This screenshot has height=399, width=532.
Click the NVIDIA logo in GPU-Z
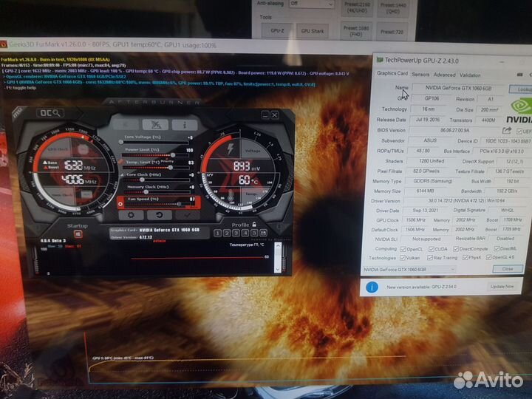(x=519, y=110)
